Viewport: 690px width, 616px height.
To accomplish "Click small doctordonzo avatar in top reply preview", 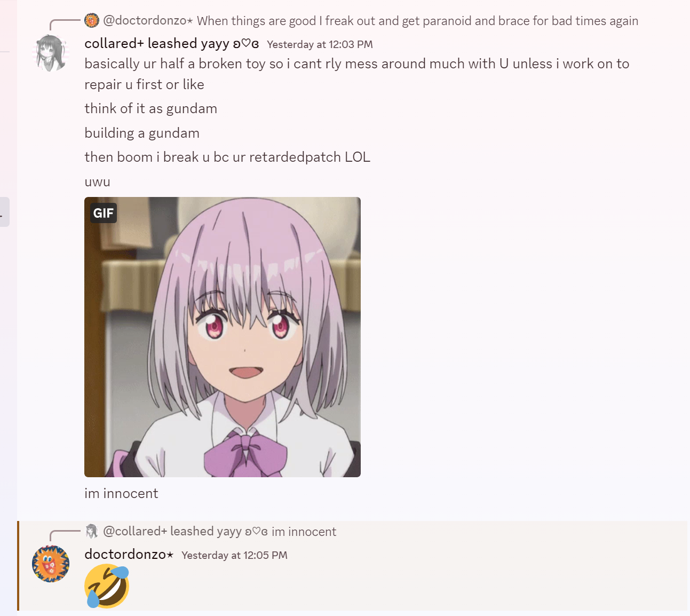I will click(92, 21).
